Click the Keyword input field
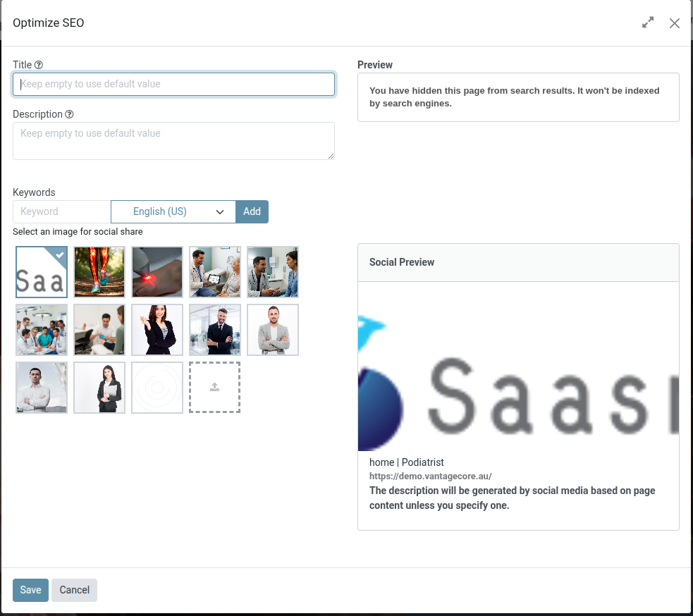This screenshot has height=616, width=693. (61, 211)
